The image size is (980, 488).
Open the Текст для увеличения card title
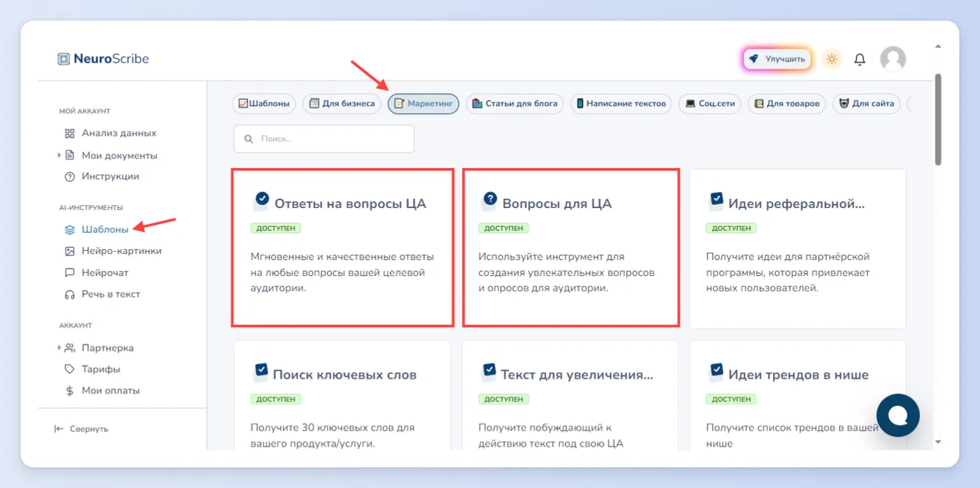tap(577, 375)
